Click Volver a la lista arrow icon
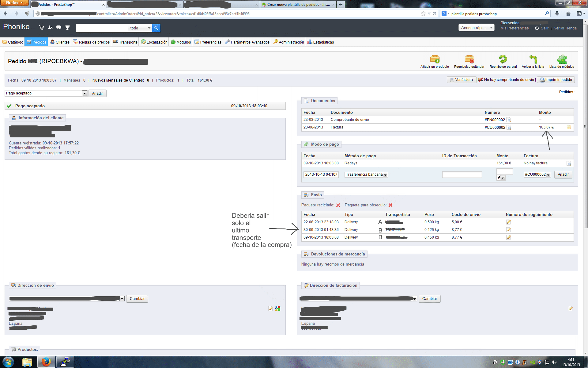 [x=533, y=59]
